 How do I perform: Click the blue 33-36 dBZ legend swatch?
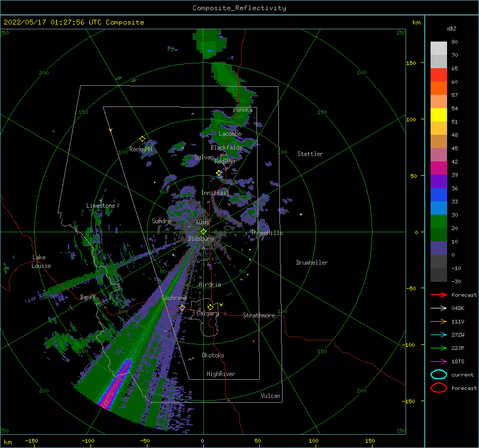coord(439,194)
